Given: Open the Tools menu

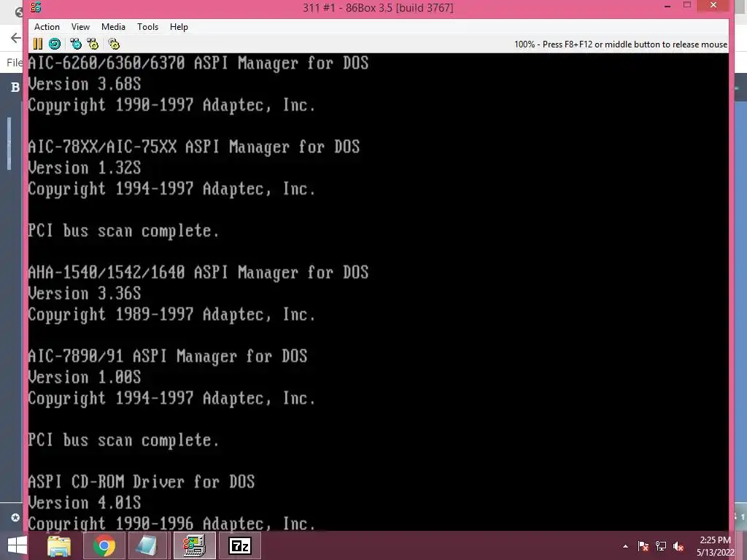Looking at the screenshot, I should click(x=147, y=27).
